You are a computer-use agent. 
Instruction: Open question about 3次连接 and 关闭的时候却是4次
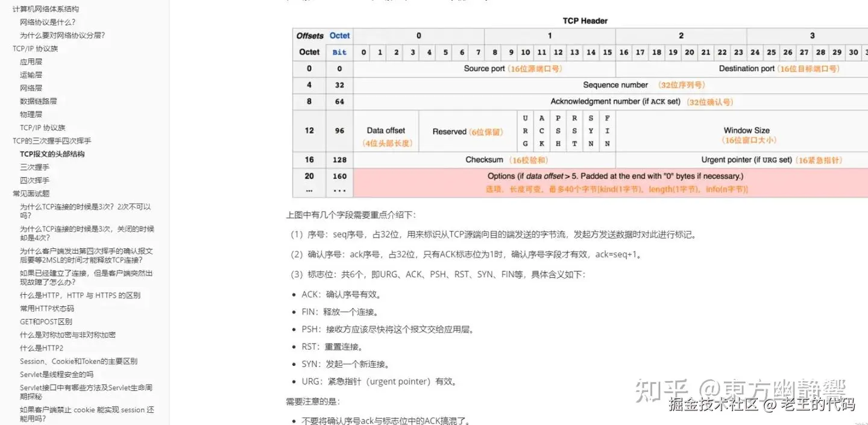pyautogui.click(x=87, y=233)
